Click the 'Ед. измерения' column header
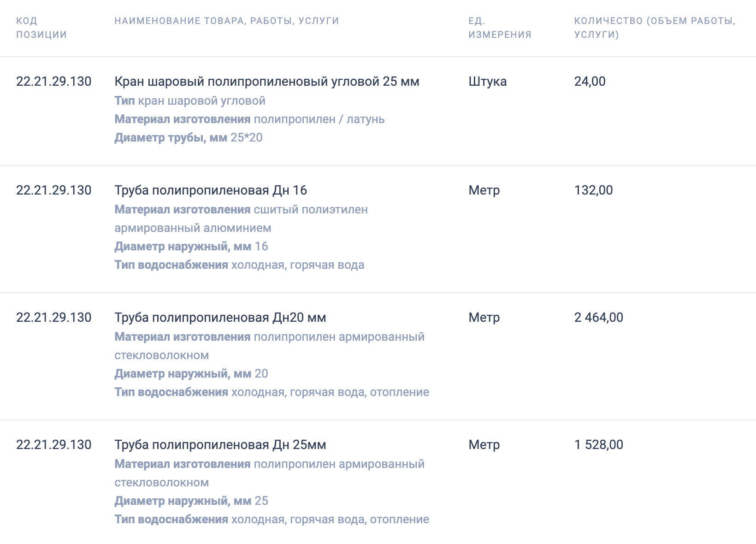The height and width of the screenshot is (544, 756). click(x=500, y=28)
